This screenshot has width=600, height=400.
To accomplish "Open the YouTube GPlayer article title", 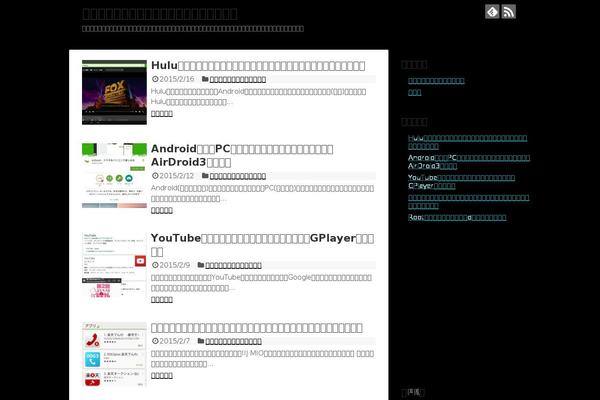I will [x=262, y=245].
